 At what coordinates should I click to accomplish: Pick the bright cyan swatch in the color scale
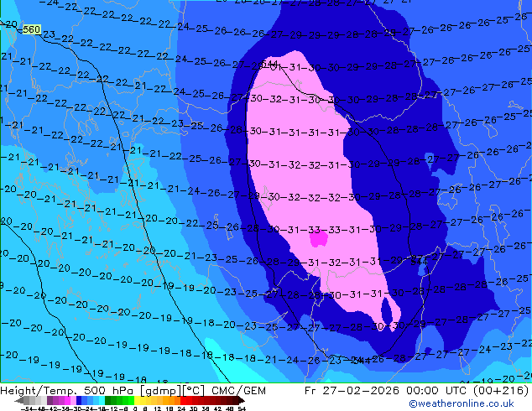point(102,400)
